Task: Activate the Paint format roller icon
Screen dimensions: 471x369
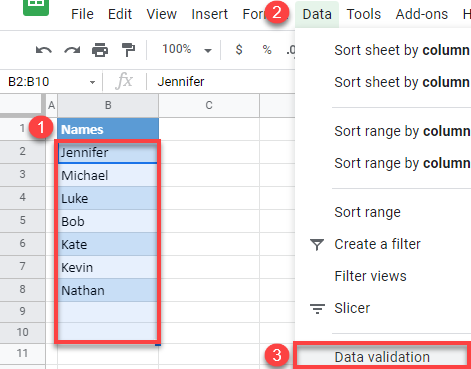Action: (x=128, y=50)
